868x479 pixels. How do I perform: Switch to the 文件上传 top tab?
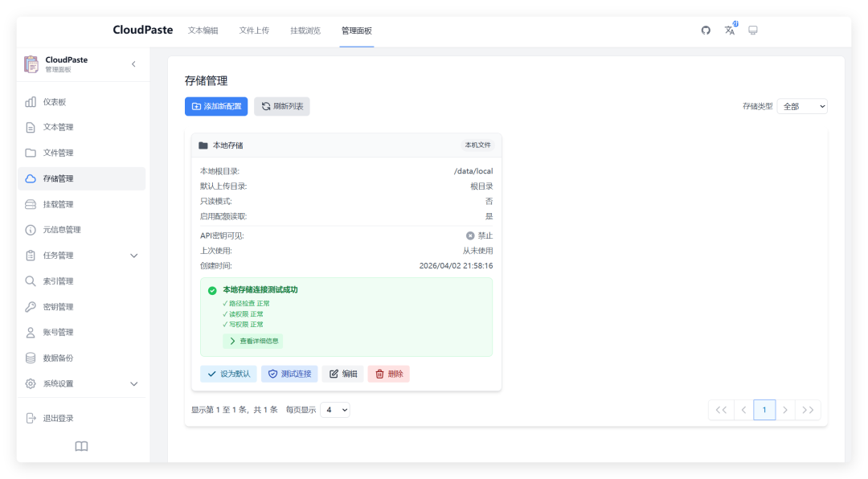(254, 31)
